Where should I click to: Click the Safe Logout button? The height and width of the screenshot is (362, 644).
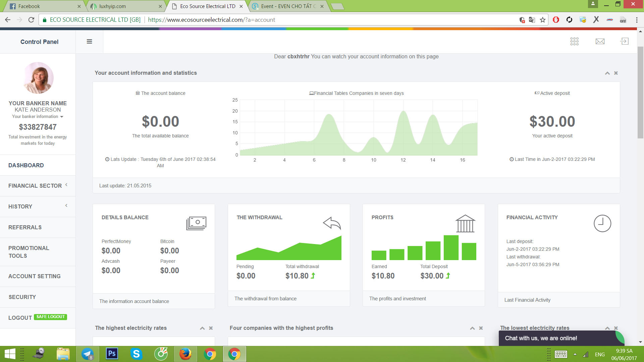(50, 317)
